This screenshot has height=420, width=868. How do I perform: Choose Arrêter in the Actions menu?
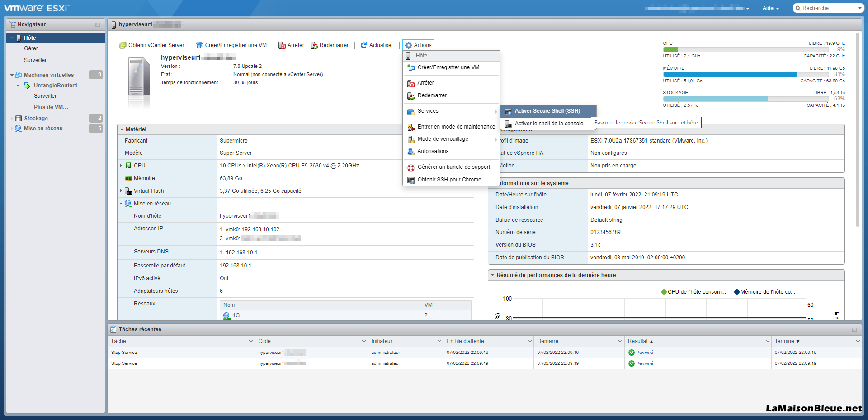tap(451, 83)
